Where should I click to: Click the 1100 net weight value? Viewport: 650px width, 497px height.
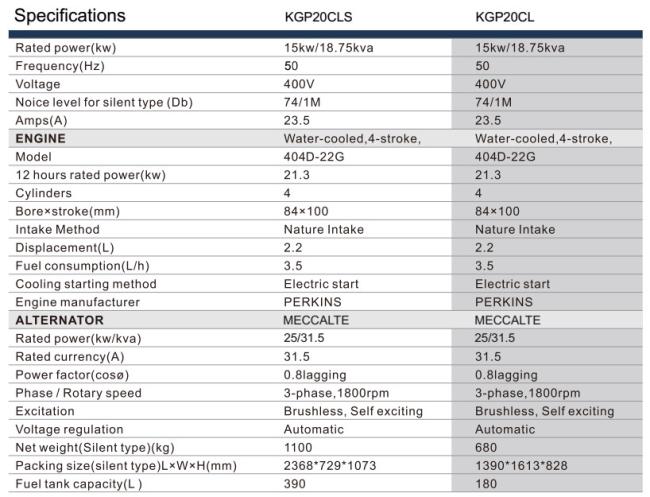click(x=298, y=448)
